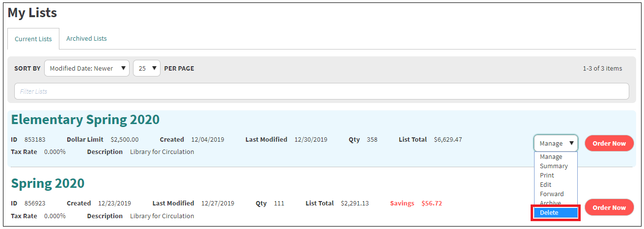Select the Current Lists tab
Viewport: 644px width, 229px height.
[33, 39]
